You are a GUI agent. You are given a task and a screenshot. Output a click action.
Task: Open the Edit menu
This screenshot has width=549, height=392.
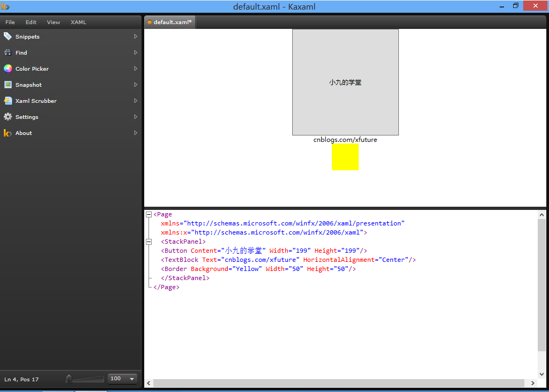pyautogui.click(x=31, y=22)
